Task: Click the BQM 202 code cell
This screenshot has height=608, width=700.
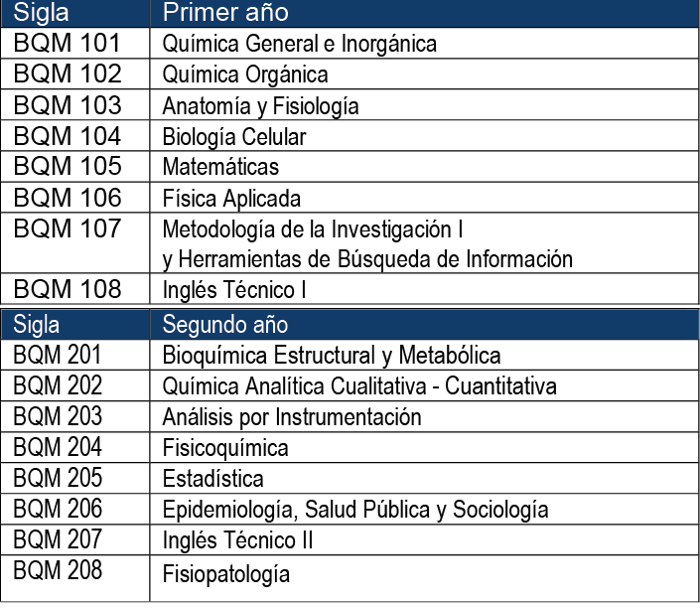Action: (58, 385)
